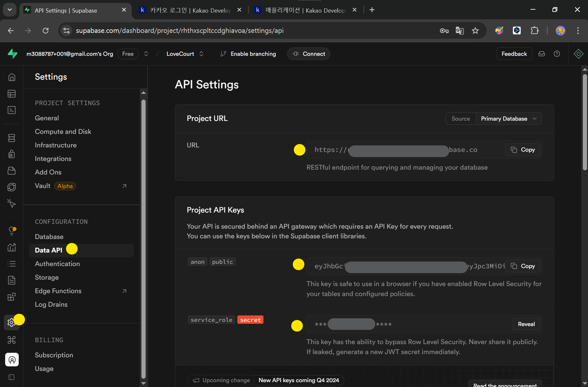Reload the page
Image resolution: width=588 pixels, height=387 pixels.
point(46,31)
